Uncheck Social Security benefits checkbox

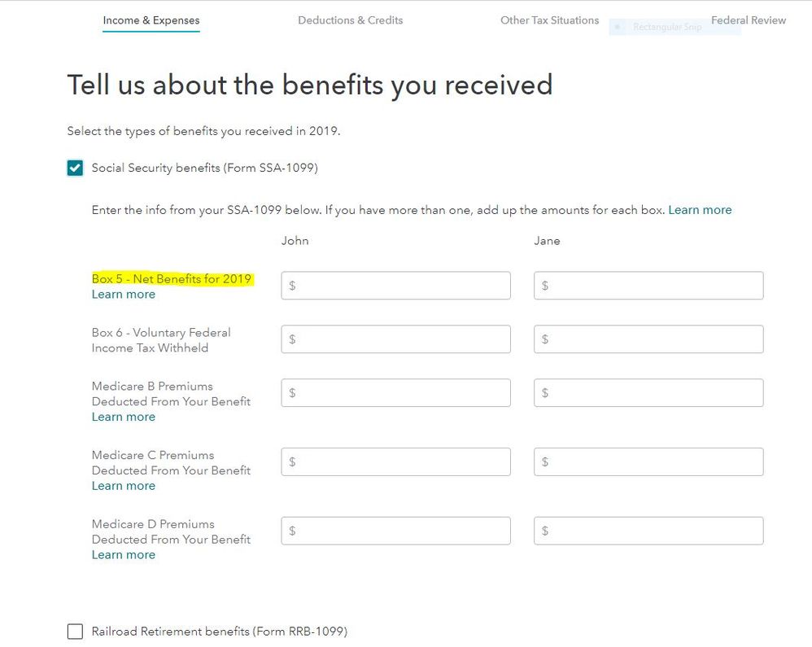[x=75, y=168]
